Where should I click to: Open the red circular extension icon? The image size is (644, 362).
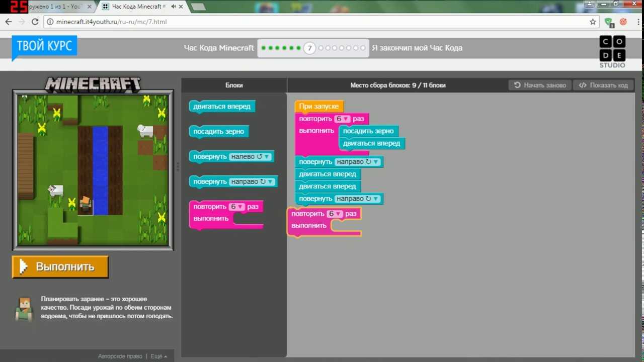(x=623, y=22)
